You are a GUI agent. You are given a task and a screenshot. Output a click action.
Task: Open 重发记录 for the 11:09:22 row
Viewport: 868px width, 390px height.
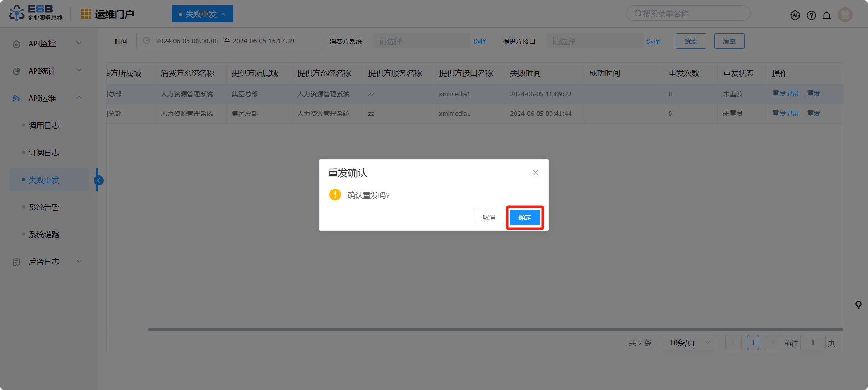[x=786, y=94]
